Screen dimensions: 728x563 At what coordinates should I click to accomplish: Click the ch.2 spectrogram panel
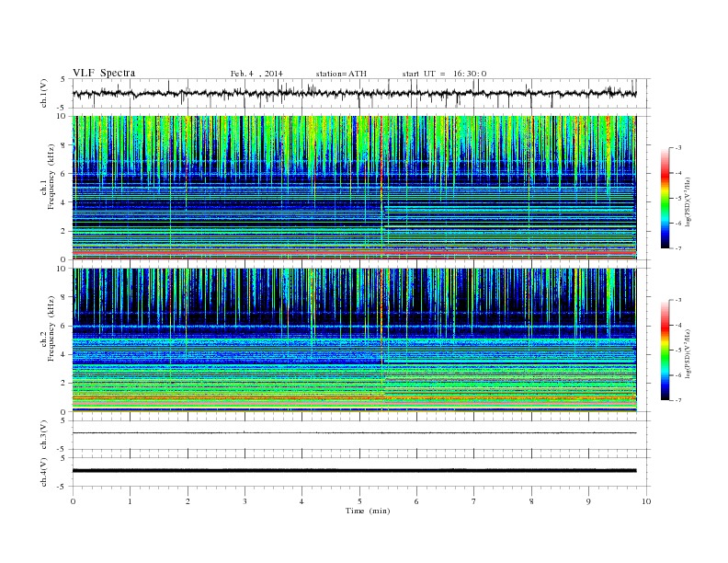(355, 340)
